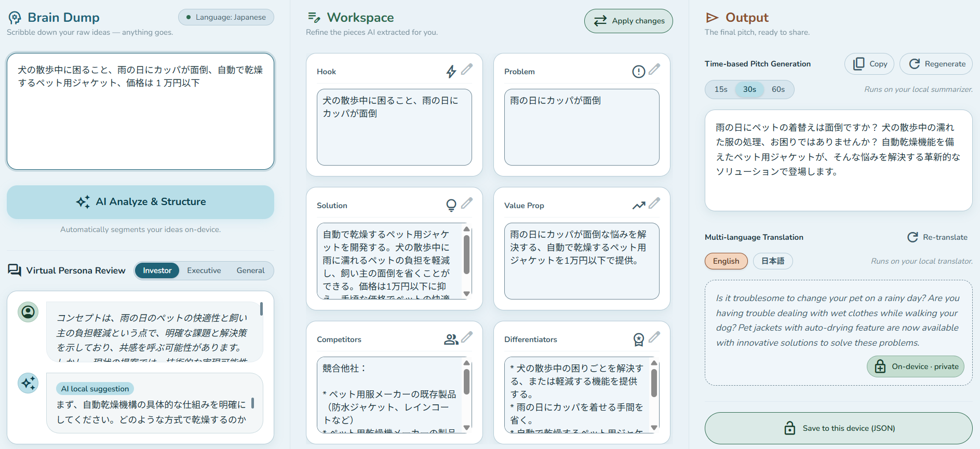Viewport: 980px width, 449px height.
Task: Edit the Differentiators card with pencil icon
Action: coord(654,337)
